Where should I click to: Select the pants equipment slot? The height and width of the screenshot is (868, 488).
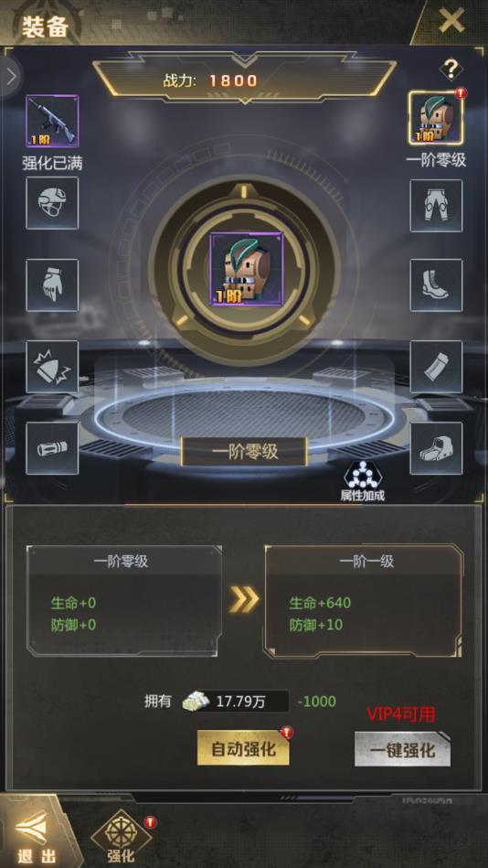(x=436, y=206)
